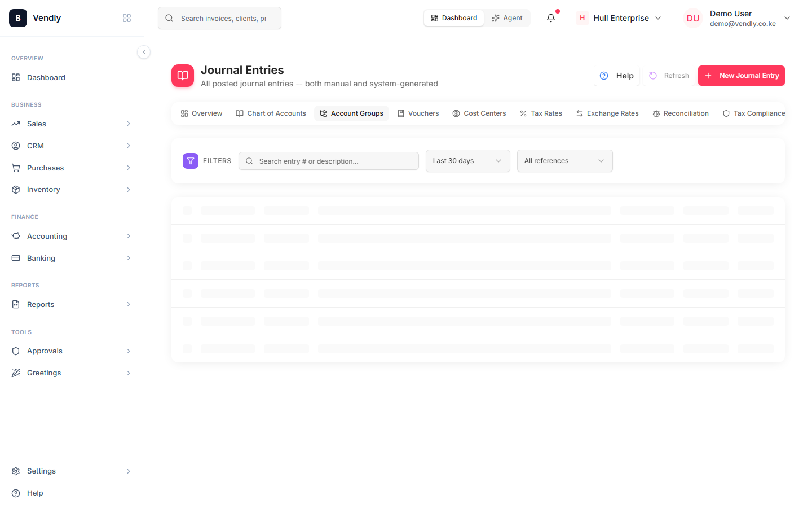Image resolution: width=812 pixels, height=508 pixels.
Task: Focus the entry number search field
Action: tap(329, 161)
